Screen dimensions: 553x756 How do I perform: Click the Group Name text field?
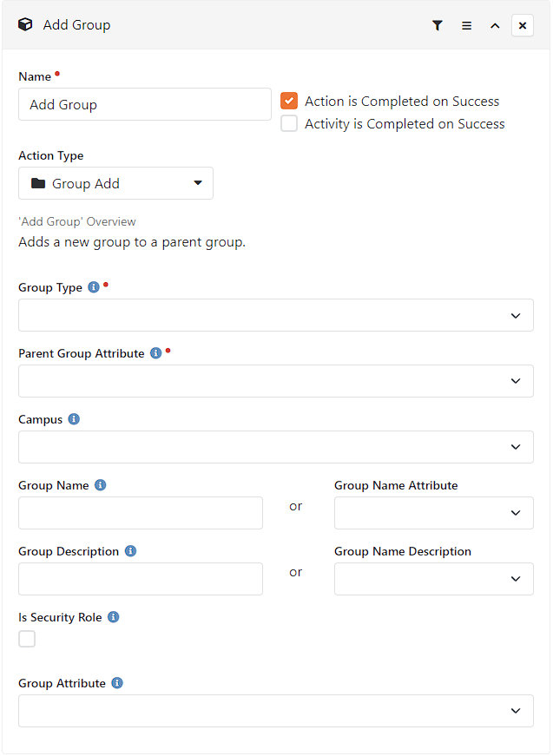pos(141,513)
